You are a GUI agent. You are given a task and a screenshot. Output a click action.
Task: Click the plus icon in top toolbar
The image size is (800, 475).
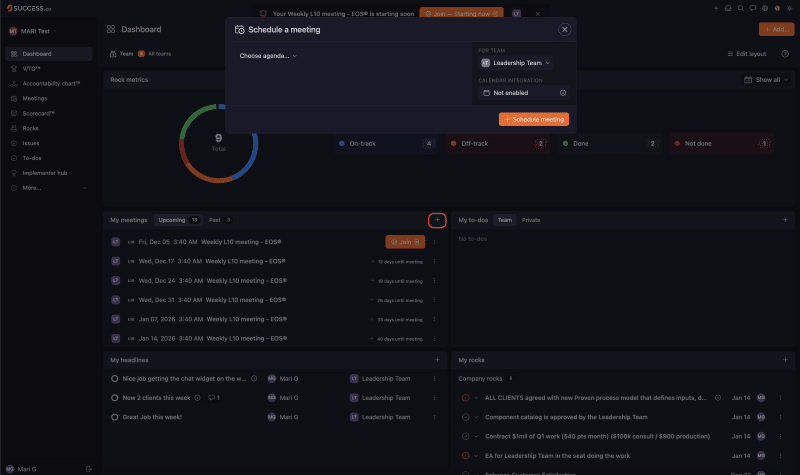pos(716,8)
